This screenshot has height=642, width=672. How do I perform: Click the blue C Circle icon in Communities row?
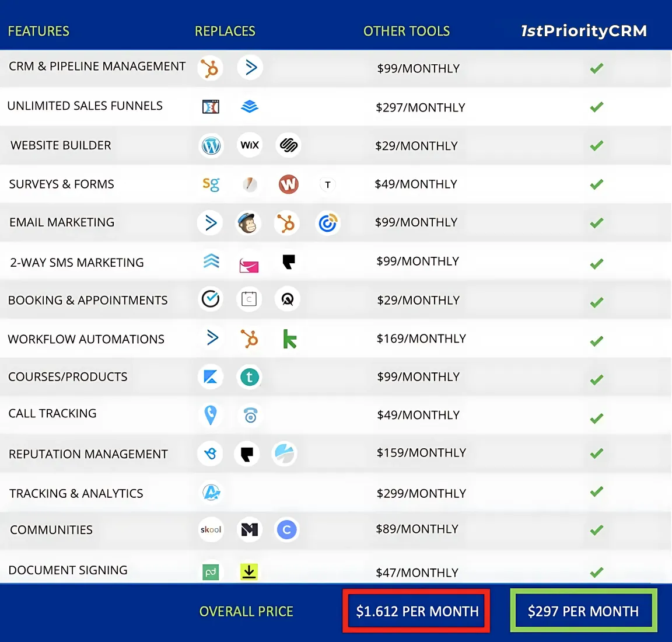click(x=287, y=529)
